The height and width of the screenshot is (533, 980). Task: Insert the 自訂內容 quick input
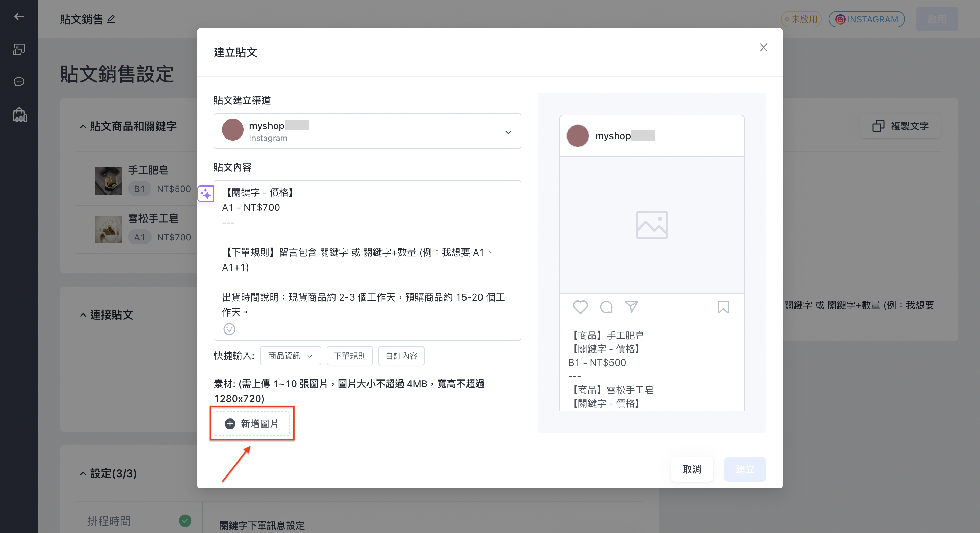coord(402,356)
